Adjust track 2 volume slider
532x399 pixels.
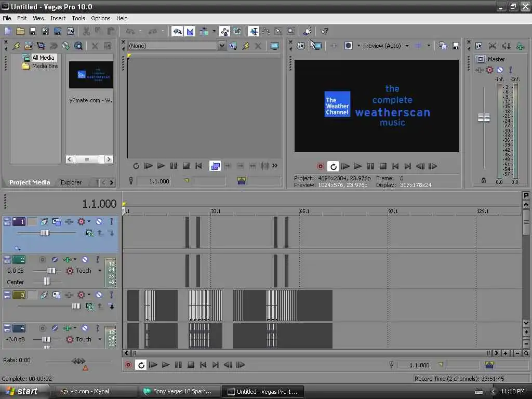click(x=51, y=271)
